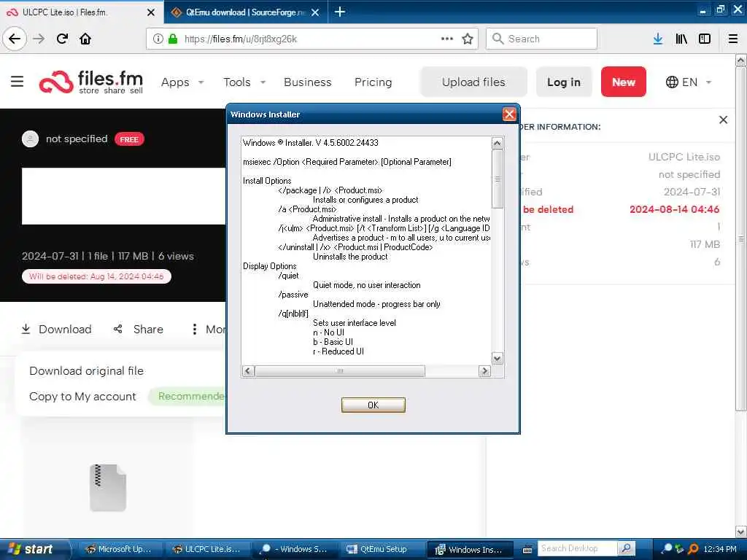Click the installer vertical scrollbar thumb
The width and height of the screenshot is (747, 560).
497,179
